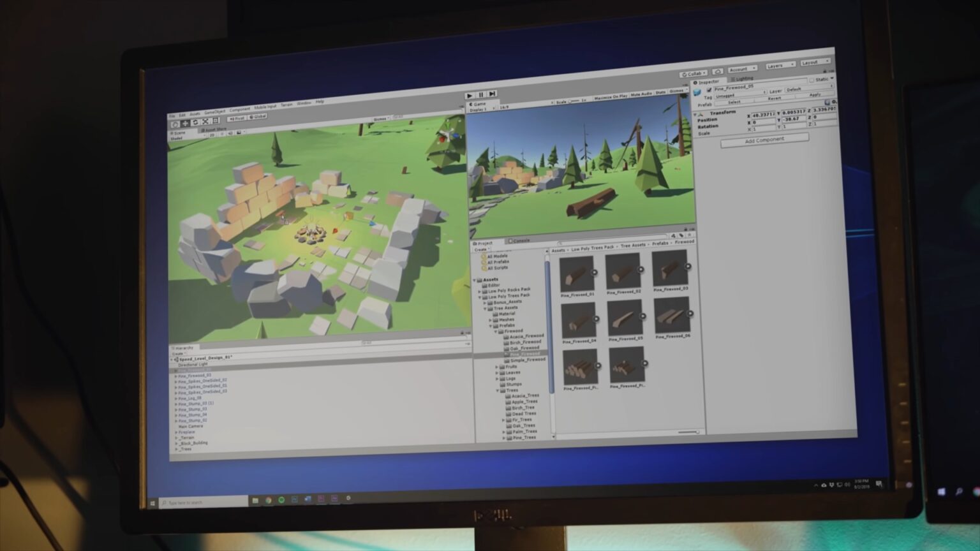Viewport: 980px width, 551px height.
Task: Toggle the Pine_Firewood_05 active checkbox
Action: [x=709, y=89]
